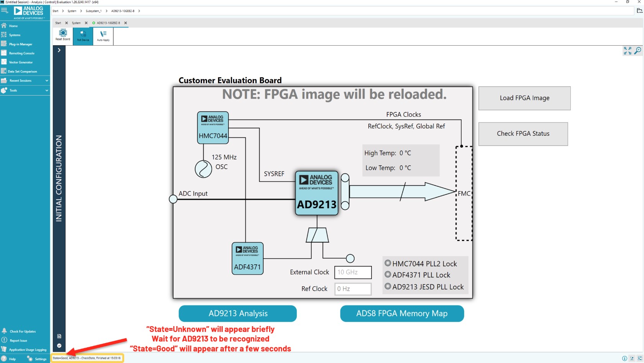Expand the INITIAL CONFIGURATION side panel
Image resolution: width=644 pixels, height=363 pixels.
coord(59,50)
